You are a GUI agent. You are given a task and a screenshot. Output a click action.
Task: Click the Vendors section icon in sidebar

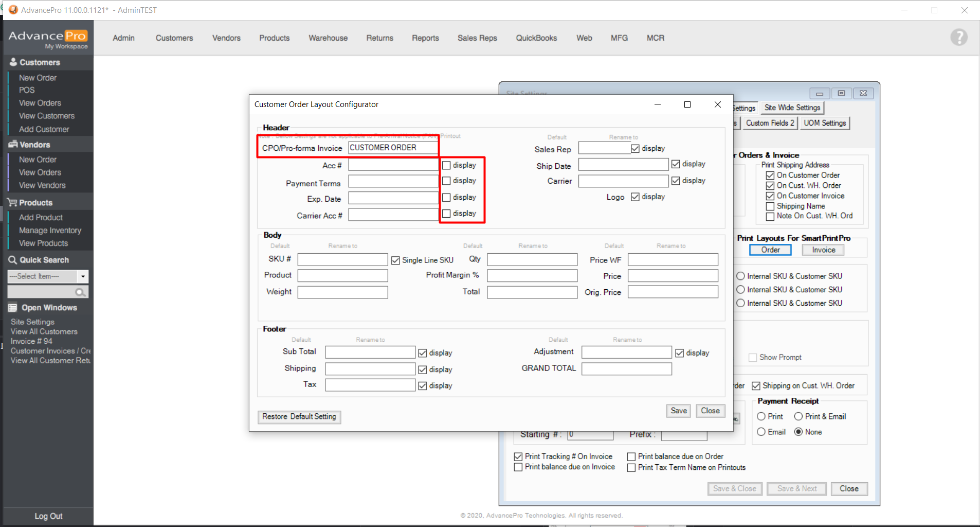[x=13, y=145]
